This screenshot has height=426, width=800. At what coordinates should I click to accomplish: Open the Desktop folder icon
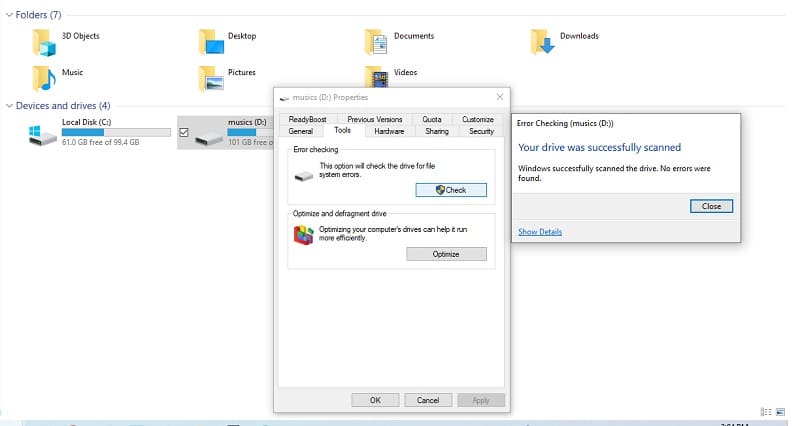pyautogui.click(x=211, y=42)
